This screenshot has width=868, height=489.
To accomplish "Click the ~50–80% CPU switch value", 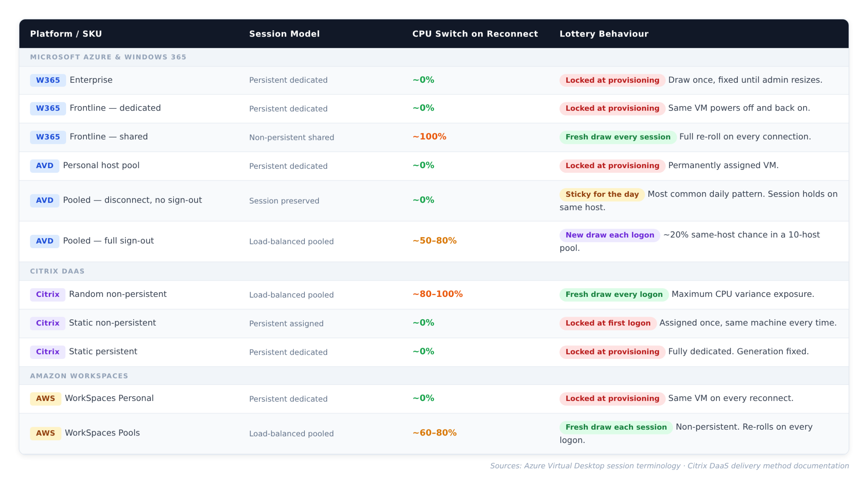I will click(x=434, y=241).
